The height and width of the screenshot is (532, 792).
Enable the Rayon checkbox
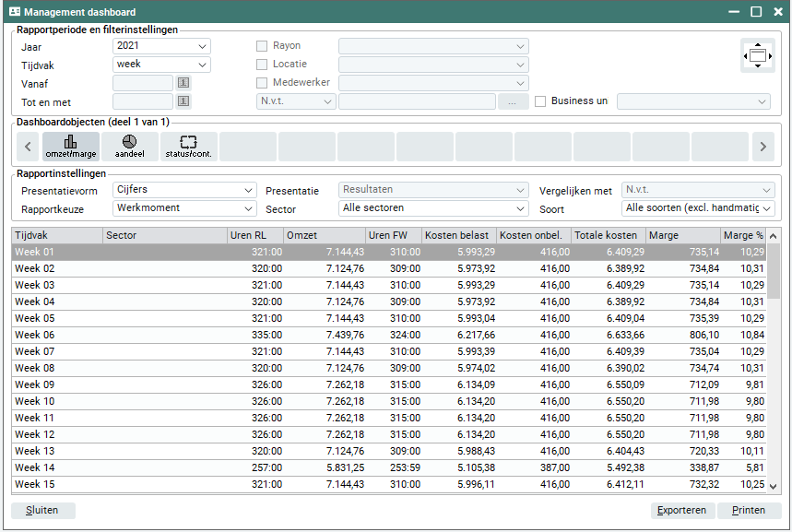pyautogui.click(x=262, y=46)
